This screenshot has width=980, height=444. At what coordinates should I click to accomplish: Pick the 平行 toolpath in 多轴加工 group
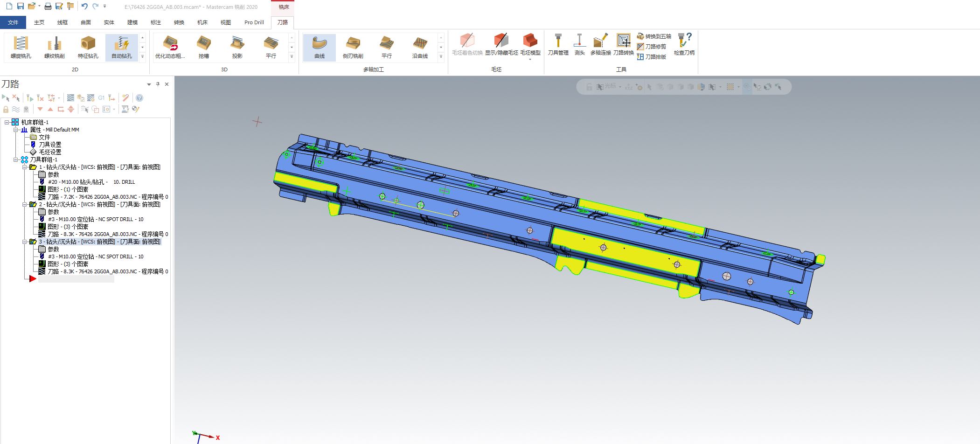[387, 48]
